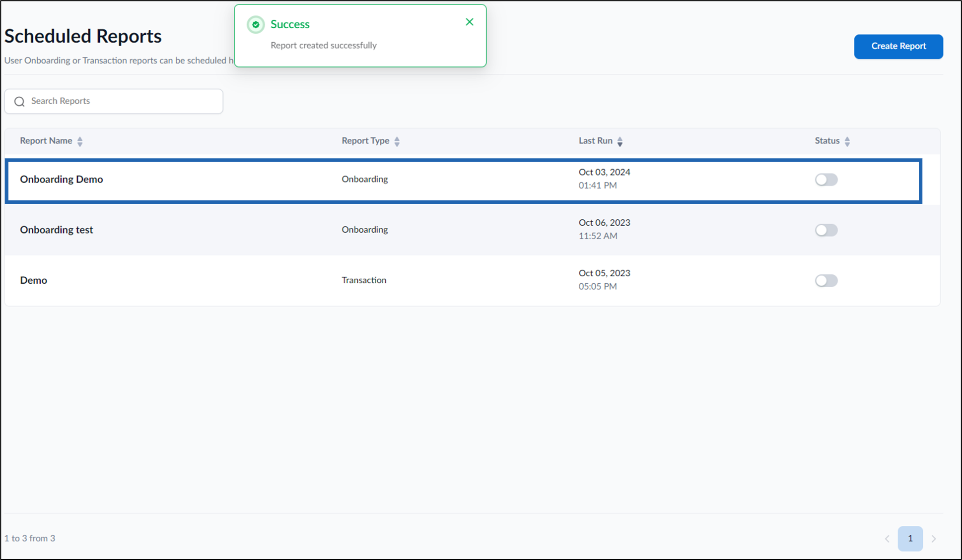Go to previous page arrow

tap(887, 539)
